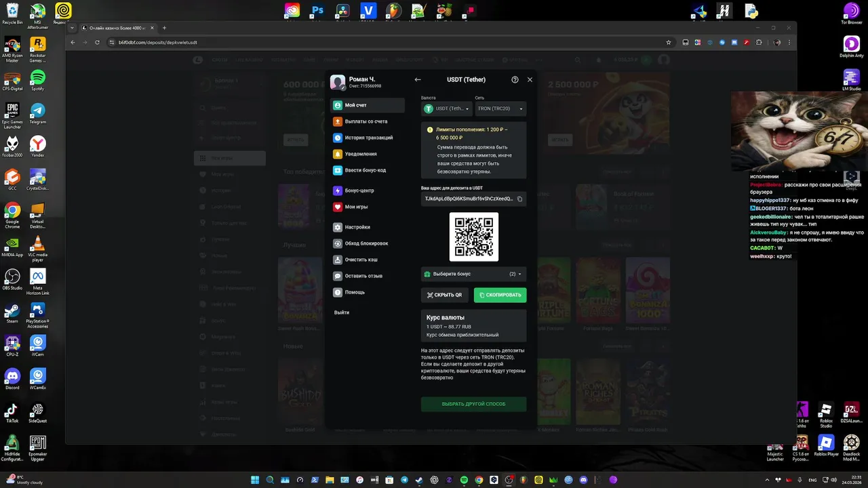The width and height of the screenshot is (868, 488).
Task: Click 'Обход блокировок' menu item
Action: (x=367, y=243)
